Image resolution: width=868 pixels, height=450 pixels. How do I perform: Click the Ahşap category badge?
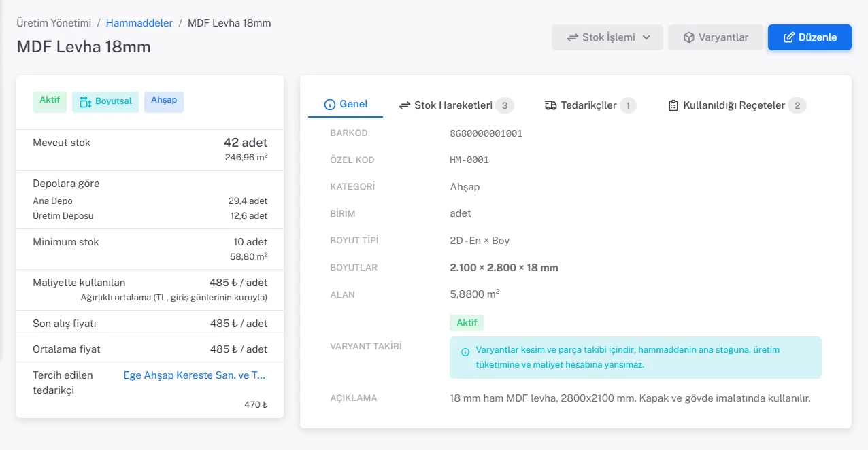tap(164, 102)
